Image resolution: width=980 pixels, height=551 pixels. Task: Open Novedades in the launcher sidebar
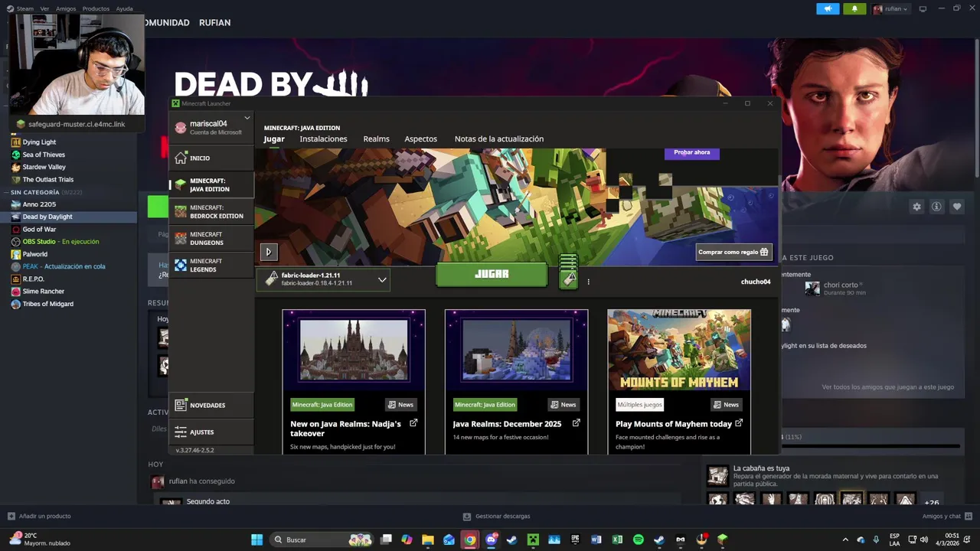click(x=211, y=405)
